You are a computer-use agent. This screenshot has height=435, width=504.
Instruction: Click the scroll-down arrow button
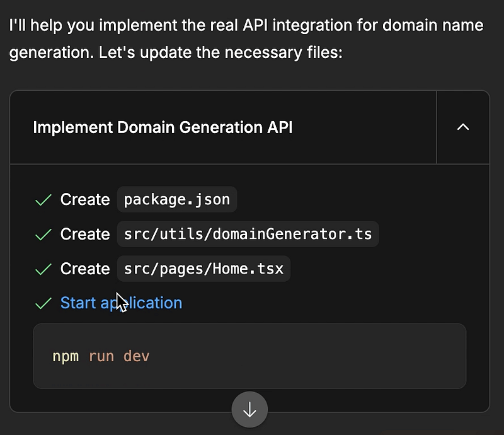[x=249, y=410]
